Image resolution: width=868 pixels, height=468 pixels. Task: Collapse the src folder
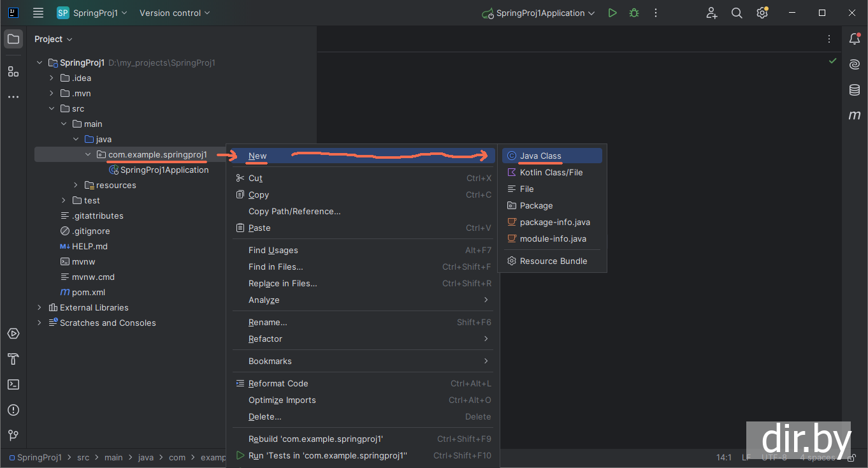coord(52,108)
